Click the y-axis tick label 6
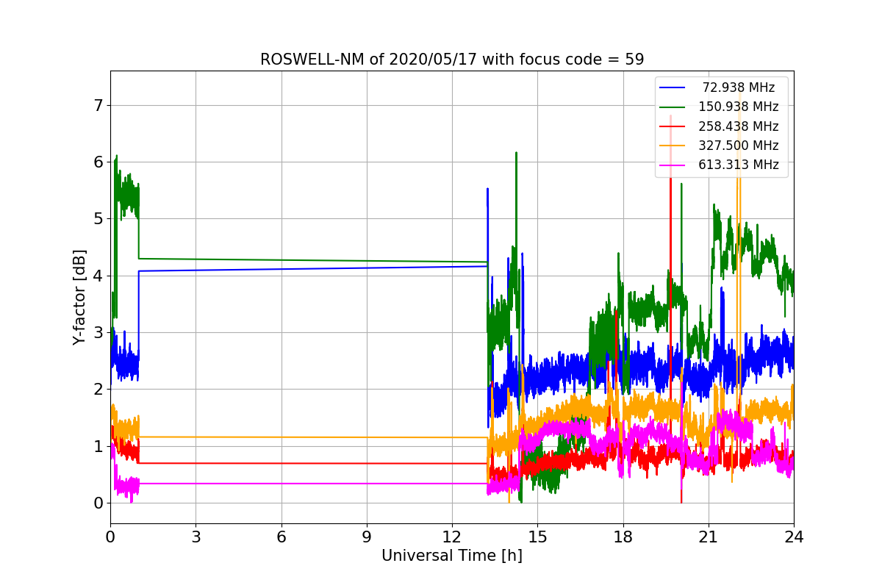This screenshot has width=882, height=588. pyautogui.click(x=98, y=162)
